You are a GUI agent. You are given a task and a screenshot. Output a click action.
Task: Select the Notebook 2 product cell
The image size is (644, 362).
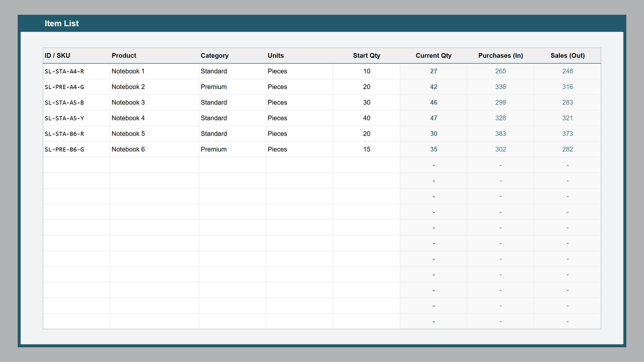tap(128, 87)
